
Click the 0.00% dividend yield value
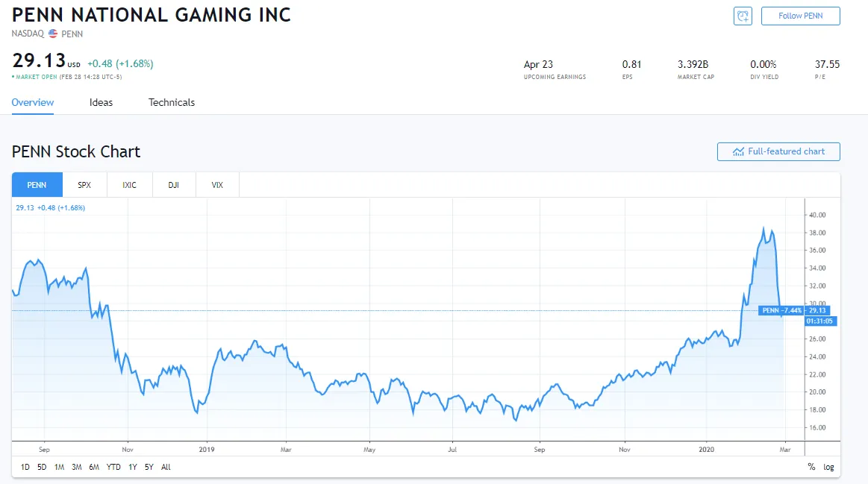point(763,64)
